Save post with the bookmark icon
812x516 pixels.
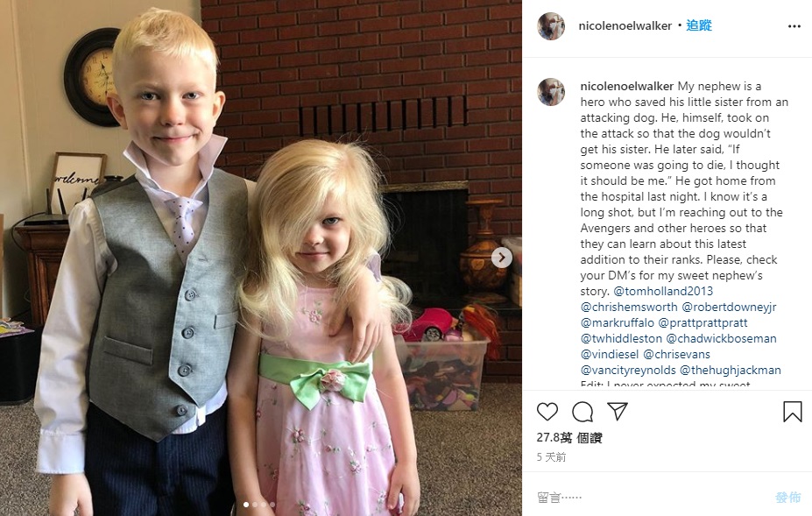[x=793, y=412]
